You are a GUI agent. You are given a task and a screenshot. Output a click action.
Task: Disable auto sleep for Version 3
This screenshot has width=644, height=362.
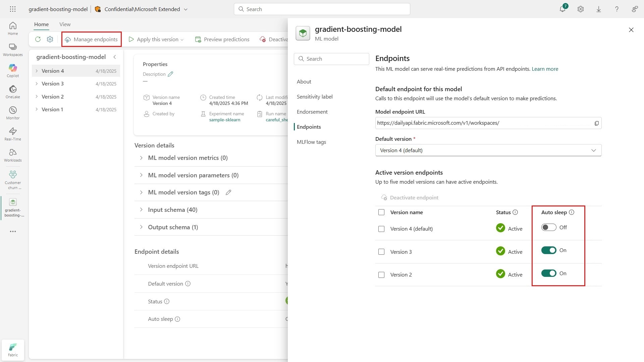click(548, 250)
